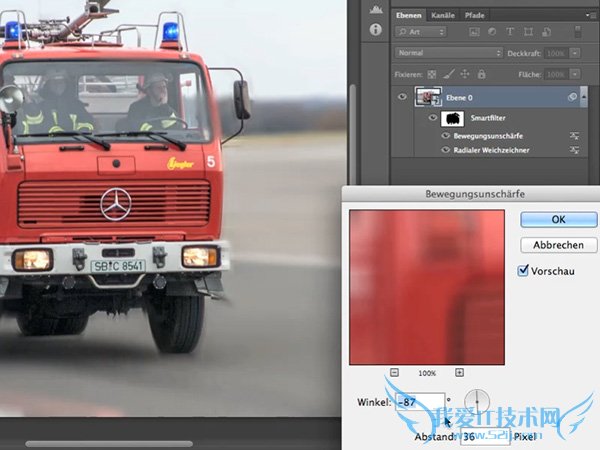Open the Art layer filter dropdown
Image resolution: width=600 pixels, height=450 pixels.
pyautogui.click(x=421, y=32)
